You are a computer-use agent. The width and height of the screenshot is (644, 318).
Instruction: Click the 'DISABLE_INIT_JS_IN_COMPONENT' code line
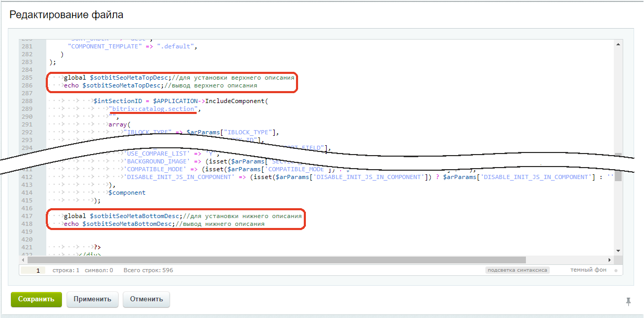(x=369, y=177)
